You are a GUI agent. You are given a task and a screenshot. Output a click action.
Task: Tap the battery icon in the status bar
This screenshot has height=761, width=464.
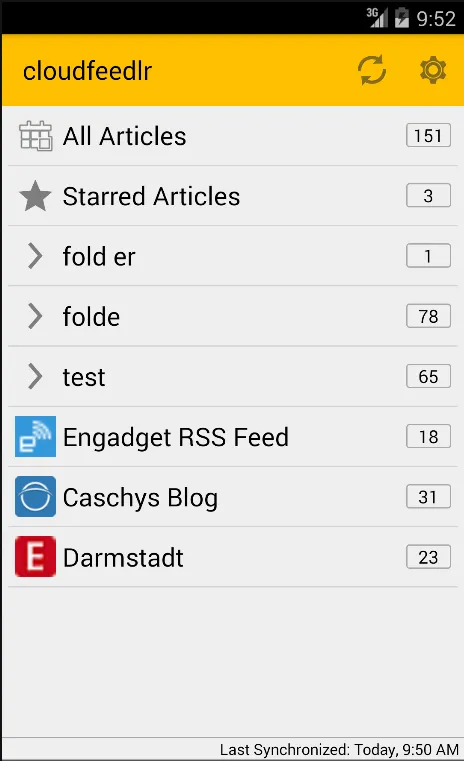coord(402,18)
